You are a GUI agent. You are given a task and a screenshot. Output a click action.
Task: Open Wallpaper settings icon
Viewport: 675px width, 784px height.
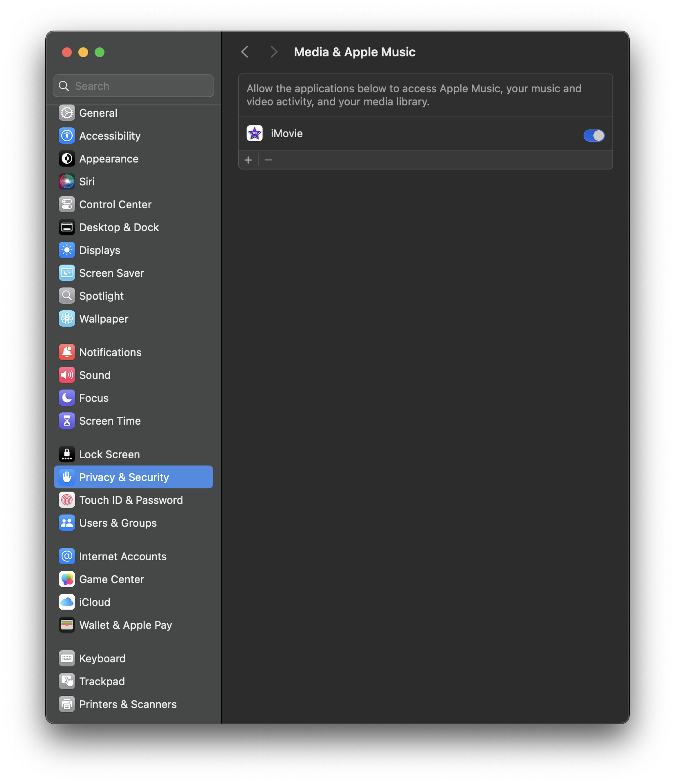(x=67, y=318)
